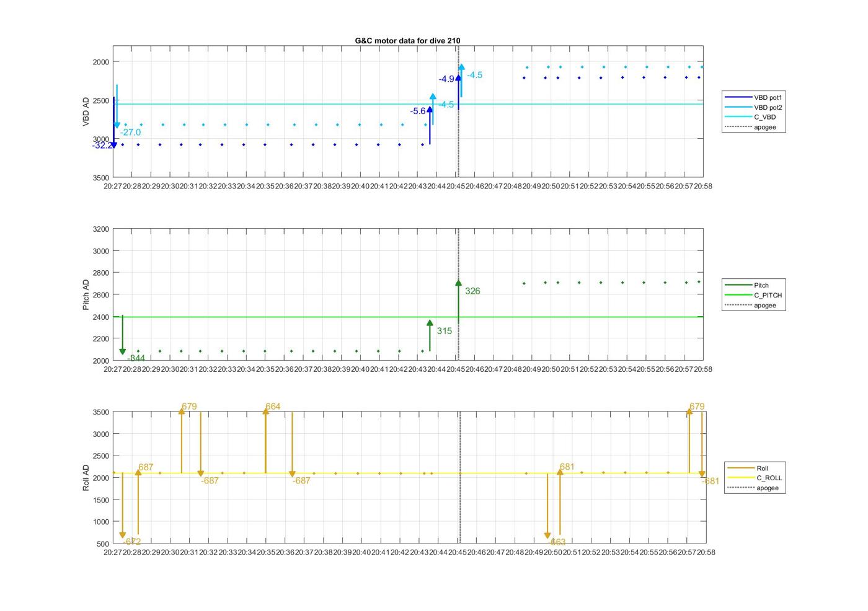The width and height of the screenshot is (868, 611).
Task: Select the 'Pitch' legend entry
Action: [754, 285]
